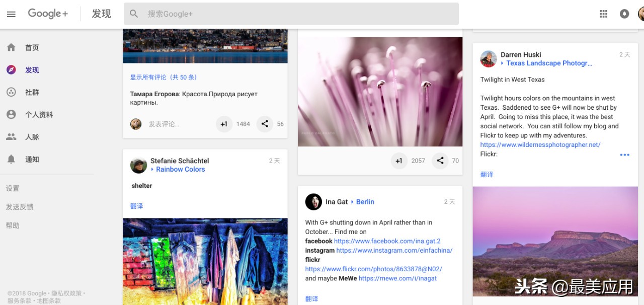This screenshot has height=305, width=644.
Task: Open Texas Landscape Photography collection link
Action: (x=548, y=63)
